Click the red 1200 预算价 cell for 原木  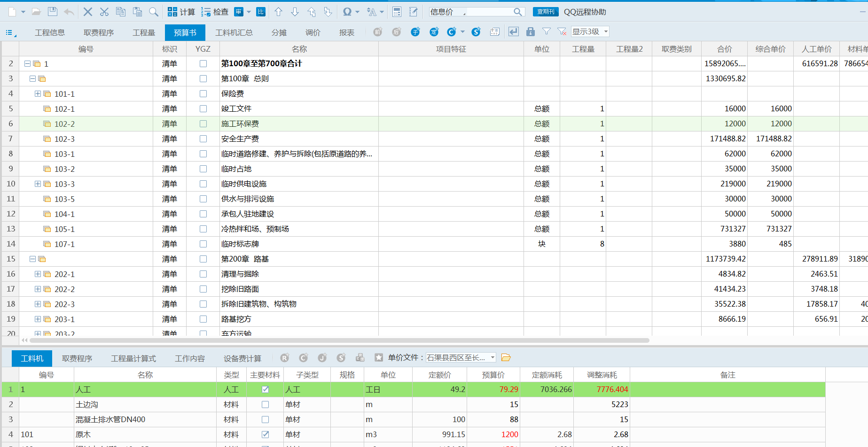(493, 434)
